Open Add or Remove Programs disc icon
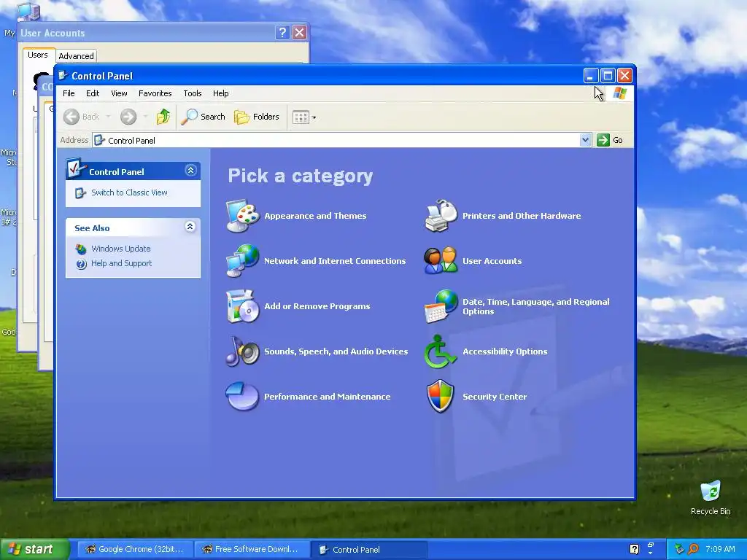747x560 pixels. pos(242,306)
